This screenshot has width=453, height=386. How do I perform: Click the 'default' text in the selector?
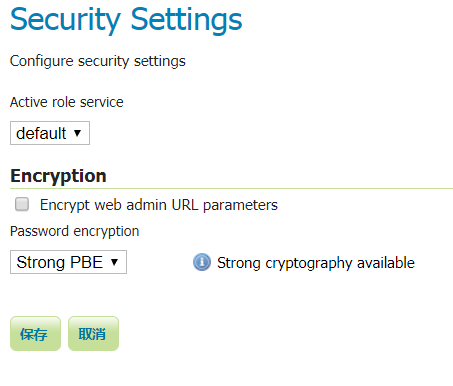(41, 133)
